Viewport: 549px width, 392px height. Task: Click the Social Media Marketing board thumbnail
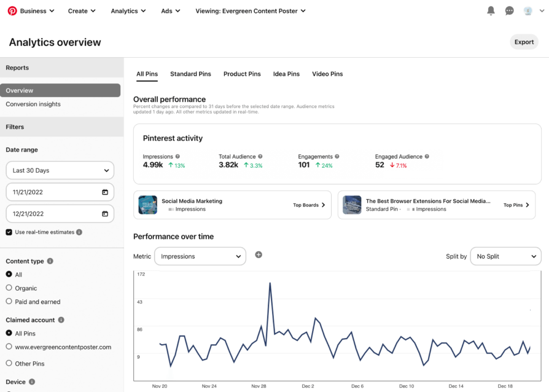coord(148,205)
